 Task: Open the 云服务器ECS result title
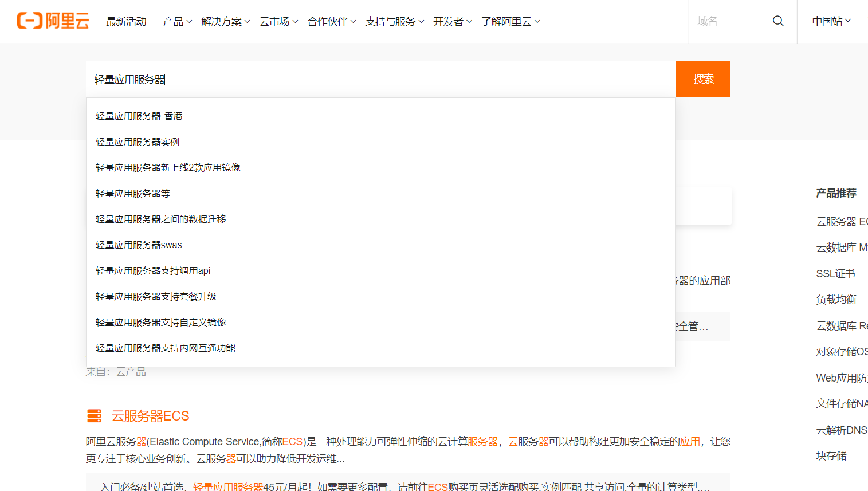click(150, 416)
